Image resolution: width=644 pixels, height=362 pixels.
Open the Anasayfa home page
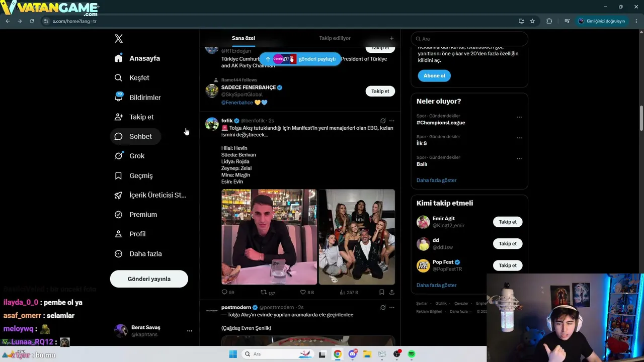137,58
